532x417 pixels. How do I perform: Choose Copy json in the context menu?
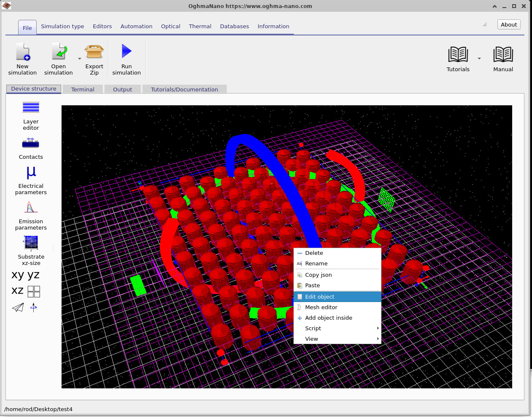(x=337, y=275)
